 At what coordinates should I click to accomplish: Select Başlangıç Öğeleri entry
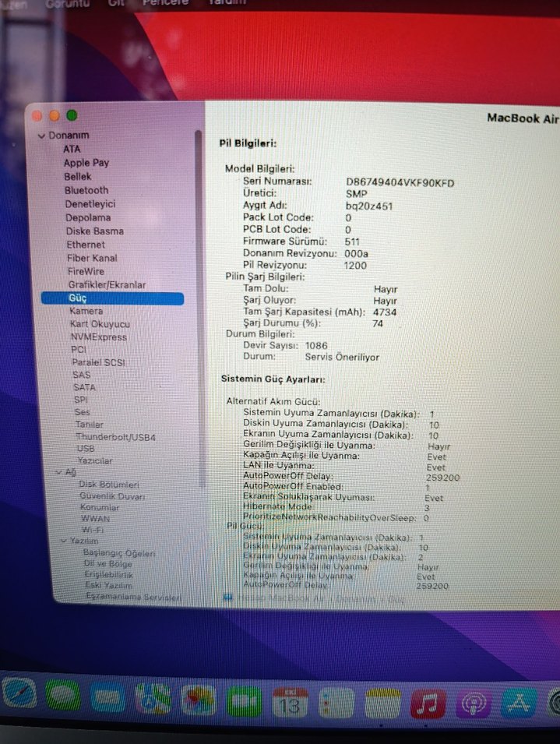coord(119,553)
